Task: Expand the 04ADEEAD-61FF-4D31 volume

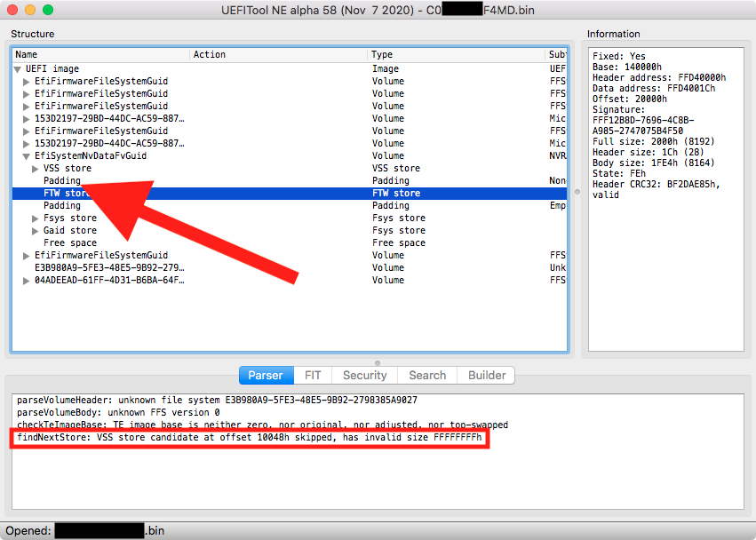Action: pos(27,281)
